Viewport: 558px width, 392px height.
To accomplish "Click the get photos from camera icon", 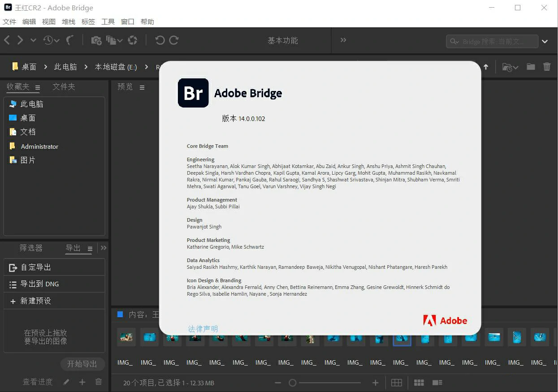I will pyautogui.click(x=96, y=40).
